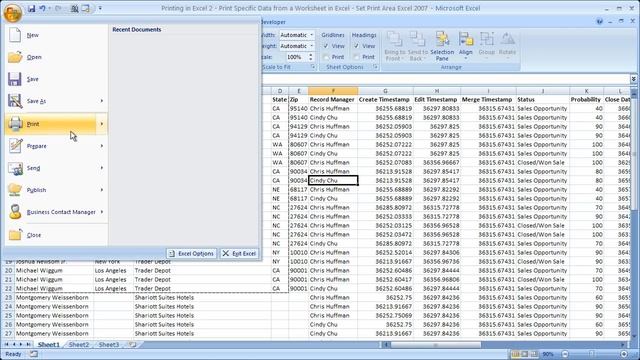The width and height of the screenshot is (640, 360).
Task: Open the Scale to Fit dialog launcher
Action: click(x=313, y=67)
